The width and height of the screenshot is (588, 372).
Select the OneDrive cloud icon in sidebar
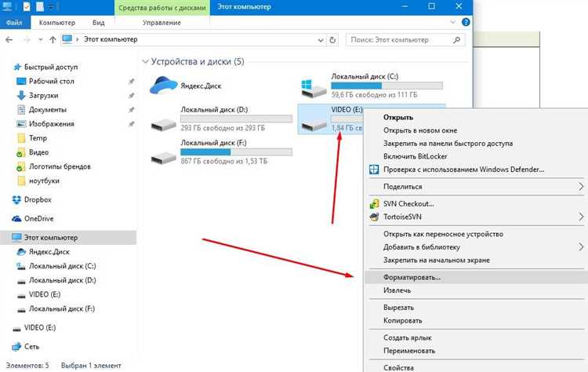click(x=17, y=219)
